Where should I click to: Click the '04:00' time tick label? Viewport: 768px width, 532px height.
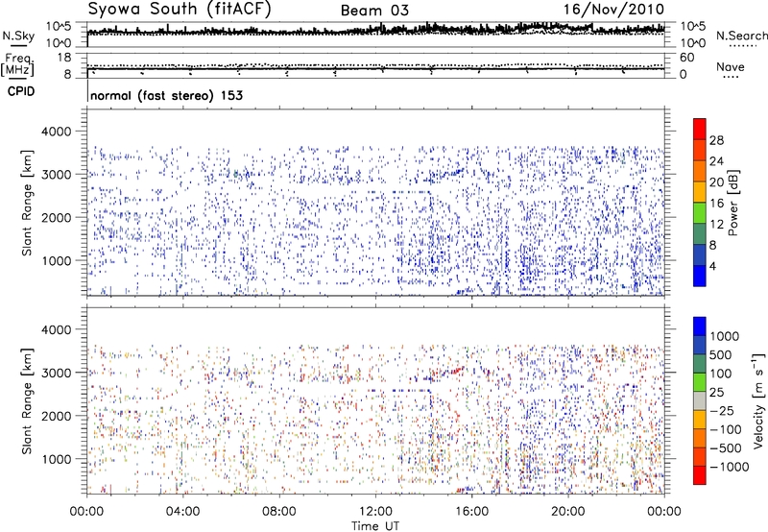pyautogui.click(x=182, y=511)
